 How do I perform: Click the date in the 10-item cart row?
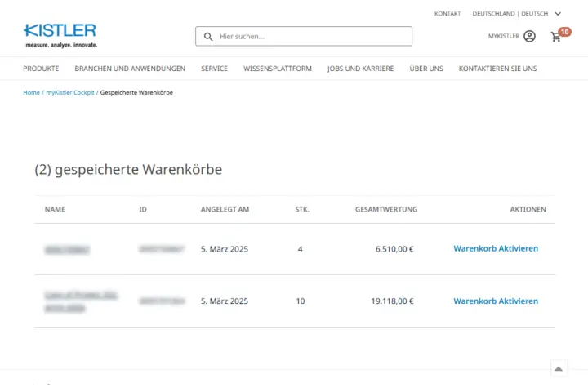[225, 301]
